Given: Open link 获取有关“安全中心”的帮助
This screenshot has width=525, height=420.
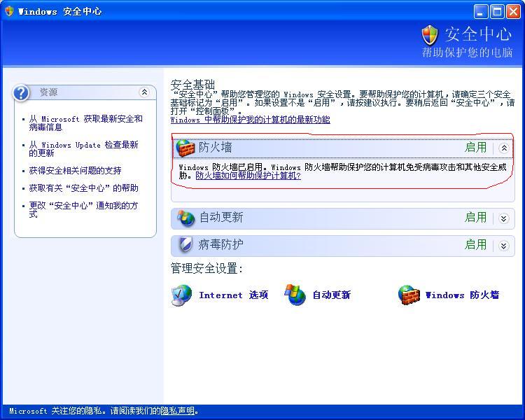Looking at the screenshot, I should tap(84, 188).
